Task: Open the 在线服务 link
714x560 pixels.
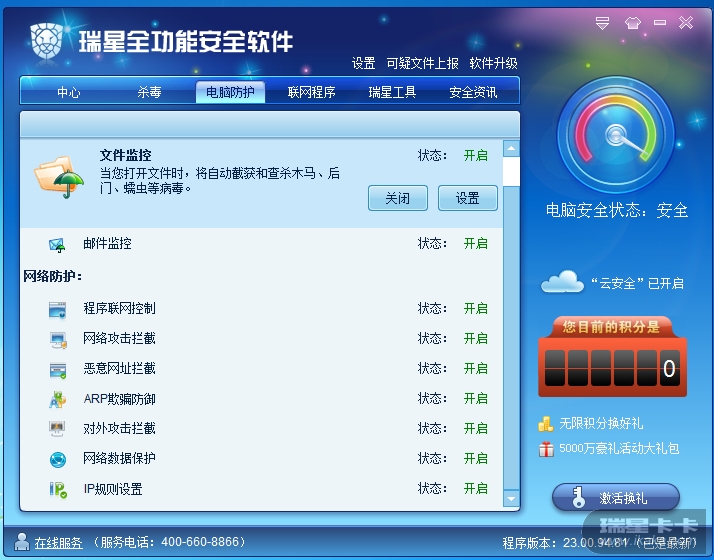Action: coord(58,542)
